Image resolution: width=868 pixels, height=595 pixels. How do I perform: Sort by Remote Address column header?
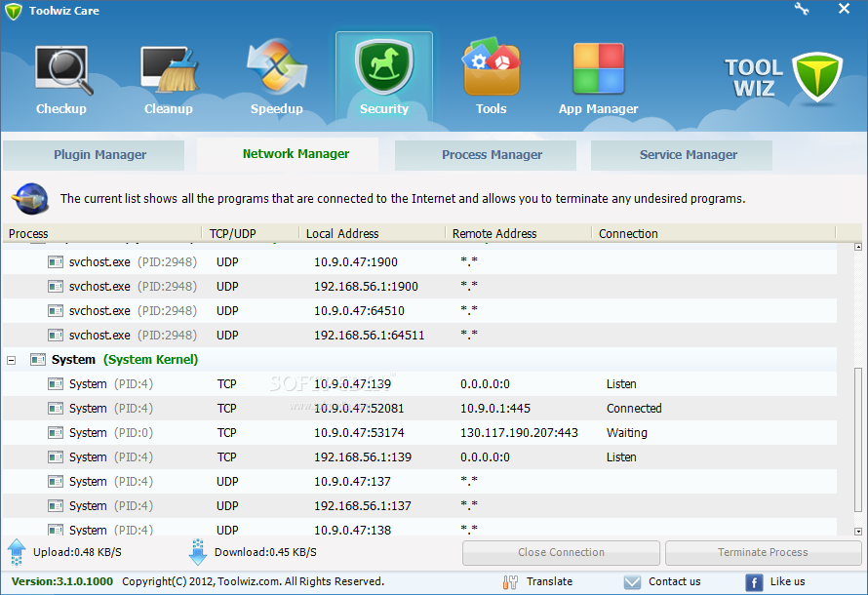[519, 233]
